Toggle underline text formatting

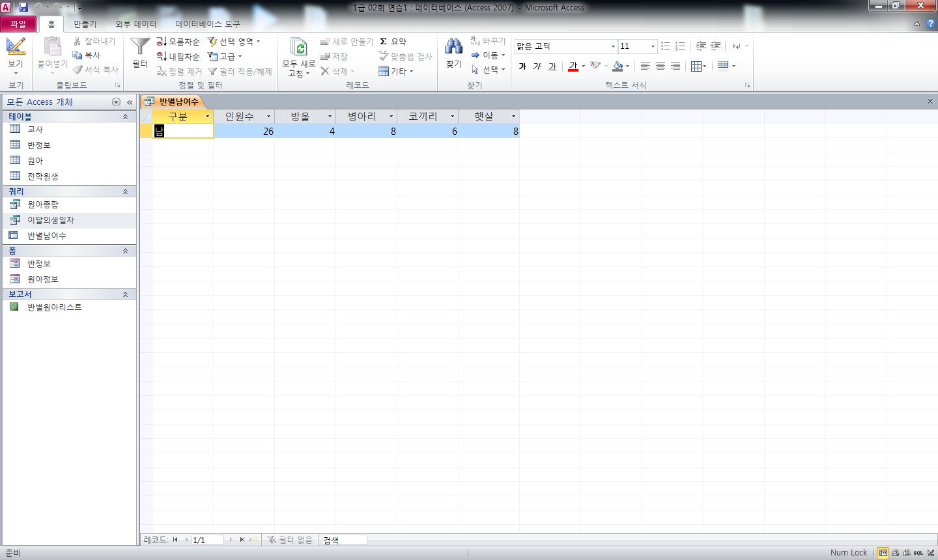click(552, 66)
